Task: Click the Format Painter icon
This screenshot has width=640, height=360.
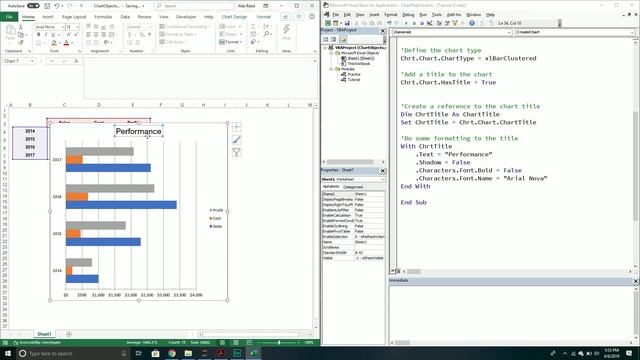Action: tap(21, 42)
